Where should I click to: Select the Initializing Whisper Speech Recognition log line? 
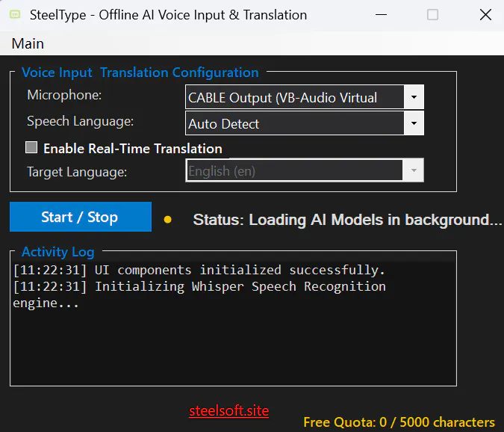(x=199, y=294)
